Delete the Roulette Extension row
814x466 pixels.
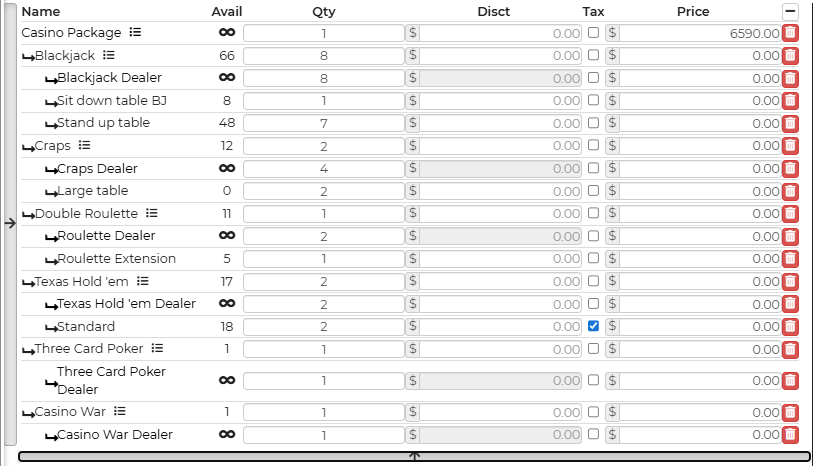coord(790,259)
